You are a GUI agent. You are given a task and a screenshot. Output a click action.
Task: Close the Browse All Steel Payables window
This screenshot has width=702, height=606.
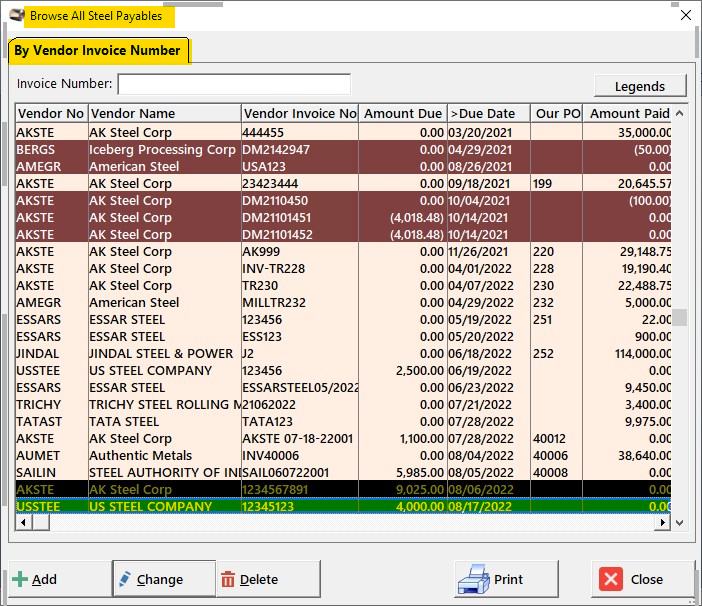(x=685, y=15)
